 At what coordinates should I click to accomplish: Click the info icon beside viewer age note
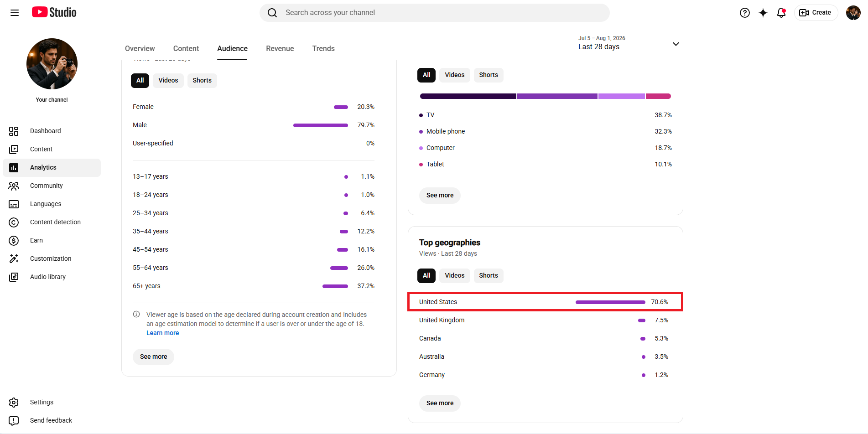(x=136, y=314)
